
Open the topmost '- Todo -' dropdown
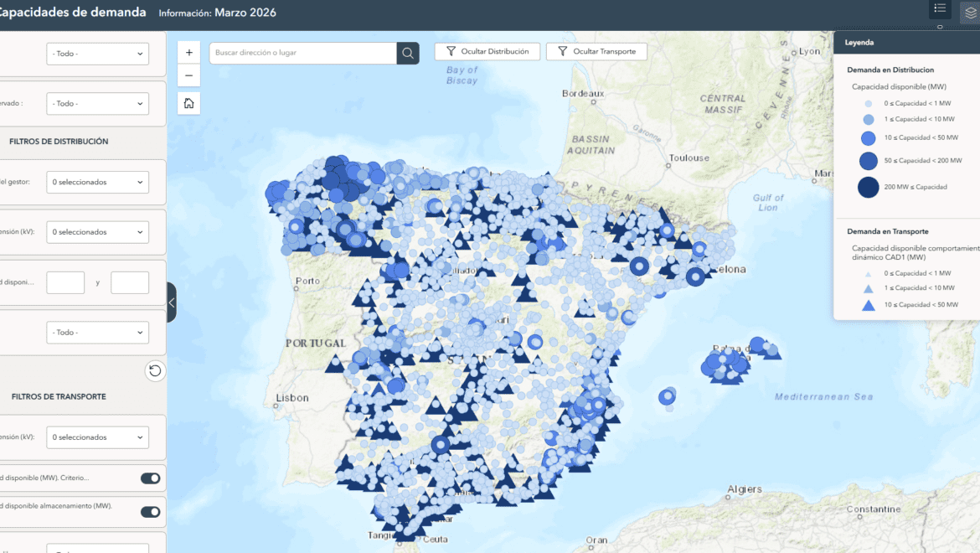tap(97, 54)
